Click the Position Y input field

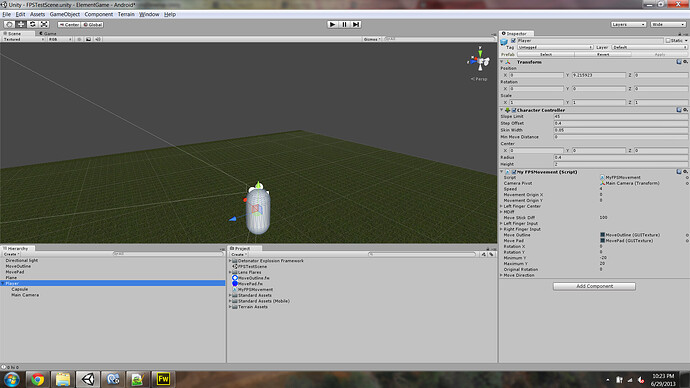tap(598, 75)
